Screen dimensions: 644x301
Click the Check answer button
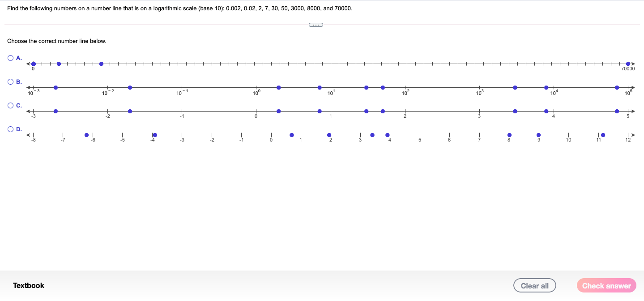(606, 285)
